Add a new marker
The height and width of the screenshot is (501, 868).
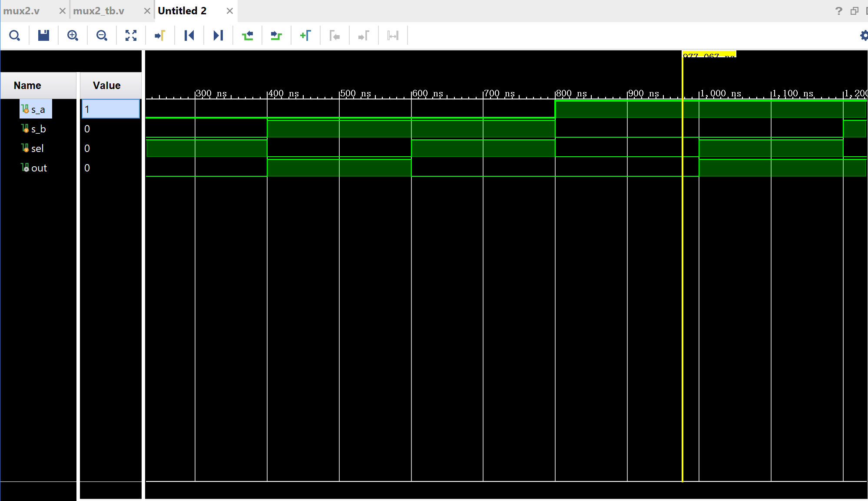(x=305, y=36)
